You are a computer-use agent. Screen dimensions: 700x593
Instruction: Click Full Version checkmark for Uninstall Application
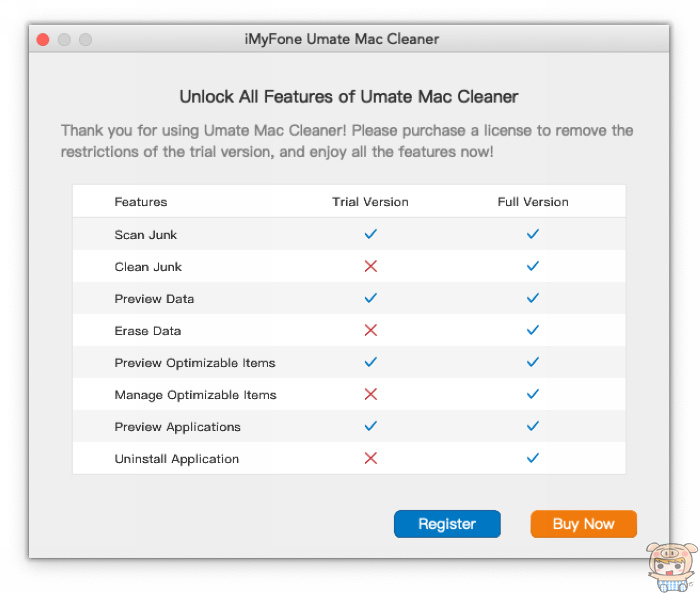click(533, 458)
